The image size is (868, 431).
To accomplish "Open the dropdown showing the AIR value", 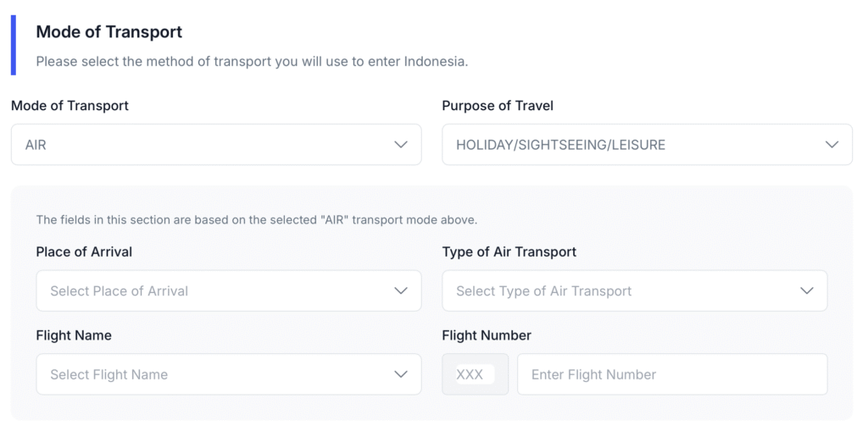I will [x=215, y=145].
